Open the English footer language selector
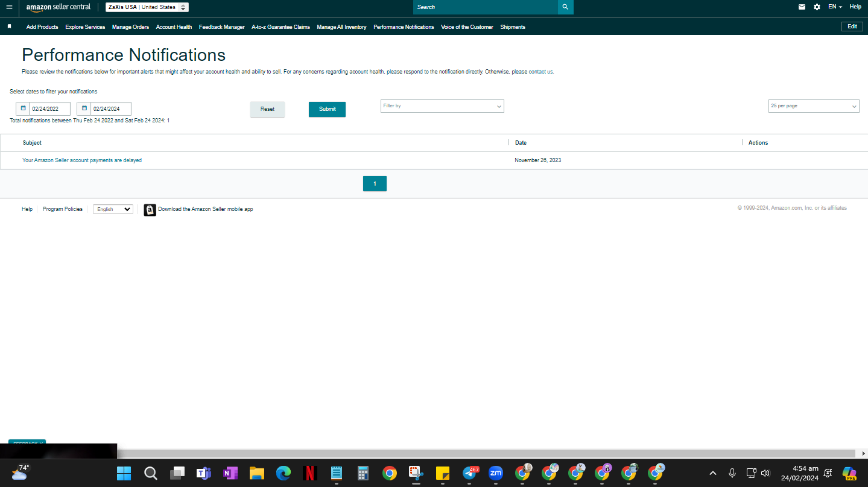Viewport: 868px width, 487px height. click(113, 209)
